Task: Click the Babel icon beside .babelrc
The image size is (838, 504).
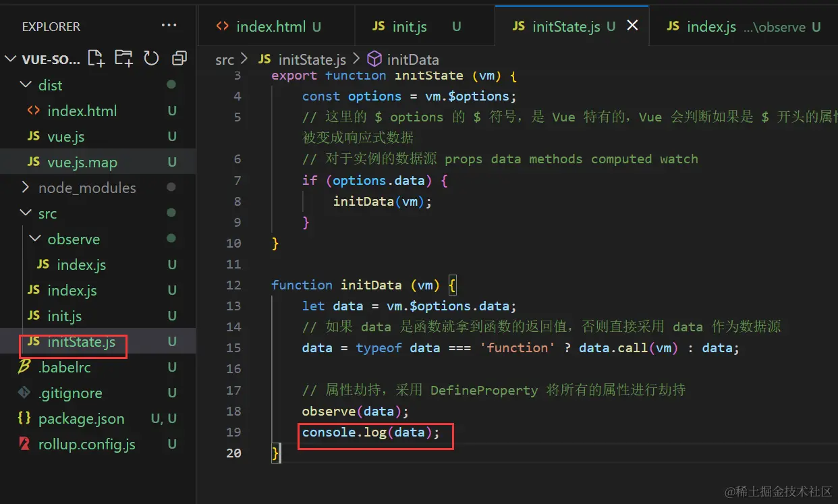Action: pos(25,367)
